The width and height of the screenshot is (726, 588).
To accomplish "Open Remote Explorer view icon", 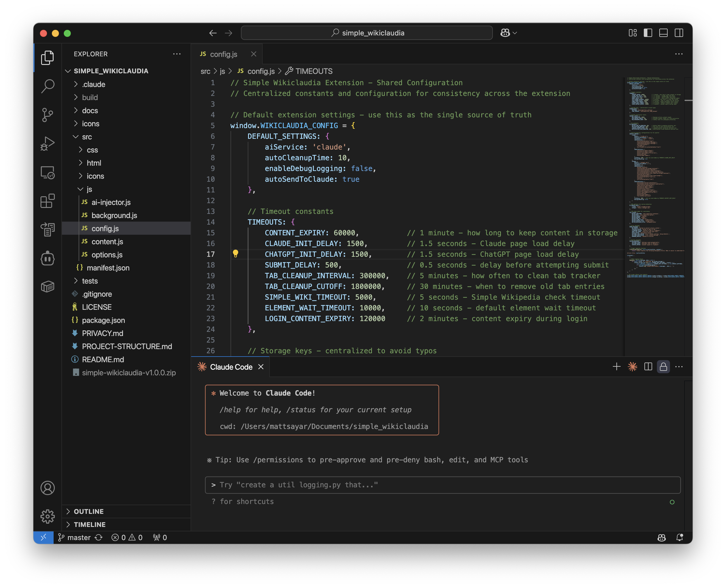I will 47,172.
